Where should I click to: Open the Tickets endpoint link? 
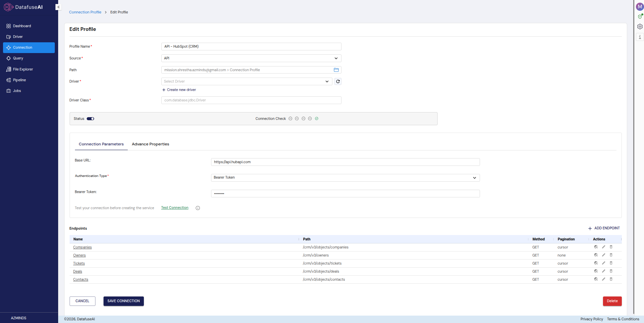pyautogui.click(x=79, y=264)
